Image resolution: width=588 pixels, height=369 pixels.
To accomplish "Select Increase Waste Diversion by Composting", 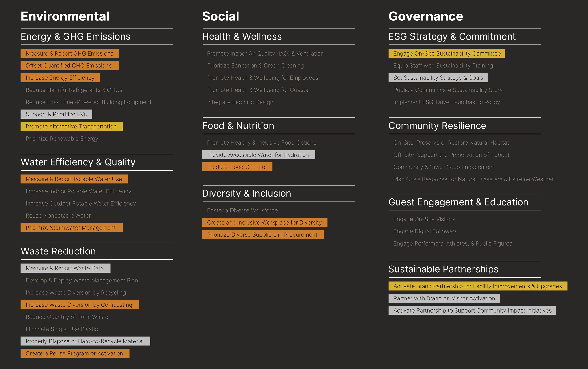I will [x=79, y=305].
